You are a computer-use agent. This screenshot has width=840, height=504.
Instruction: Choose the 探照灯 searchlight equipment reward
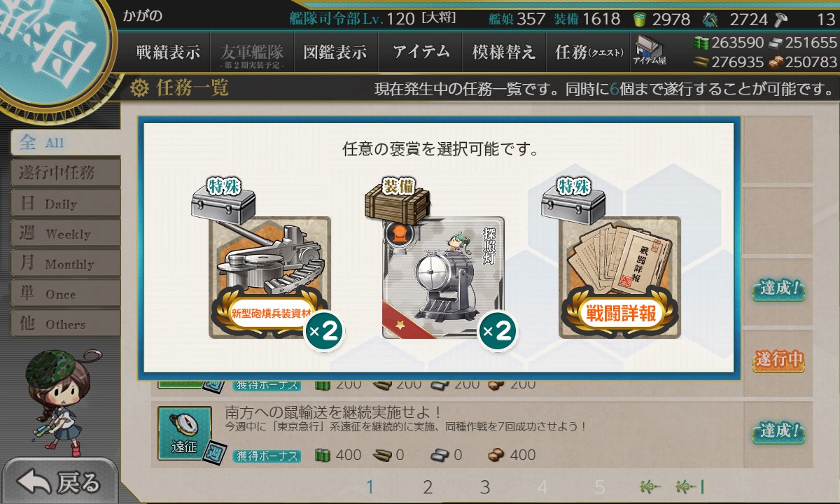(x=443, y=278)
